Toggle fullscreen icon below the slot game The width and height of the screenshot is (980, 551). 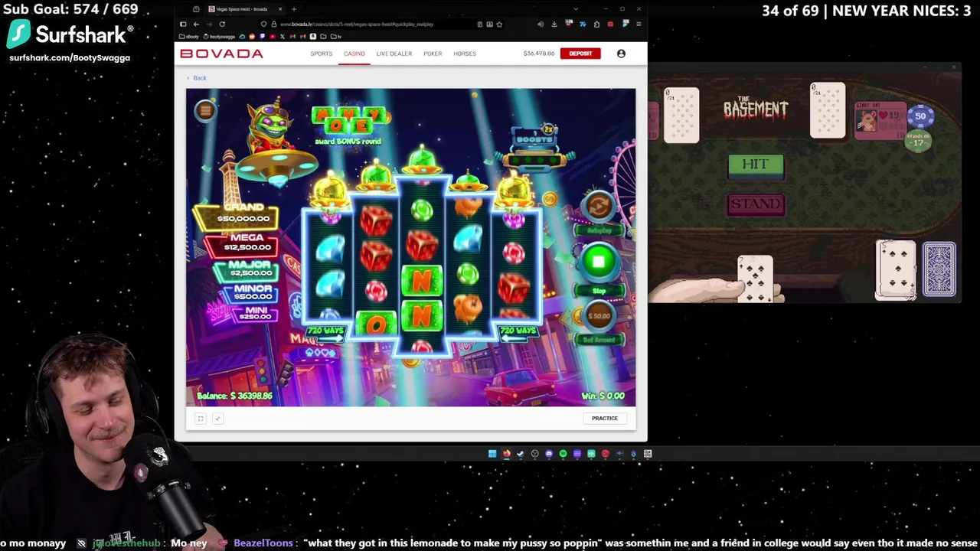(x=201, y=418)
